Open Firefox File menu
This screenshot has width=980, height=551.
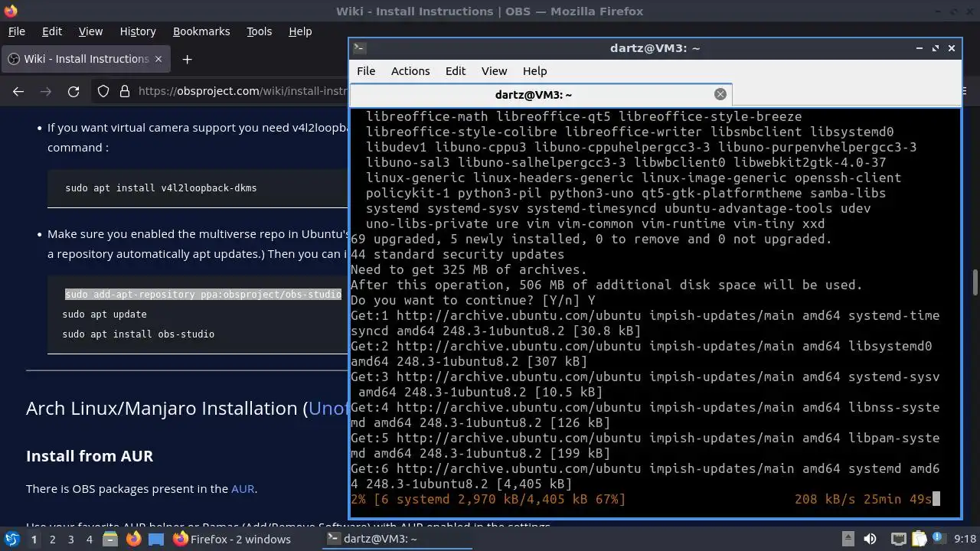(x=16, y=31)
